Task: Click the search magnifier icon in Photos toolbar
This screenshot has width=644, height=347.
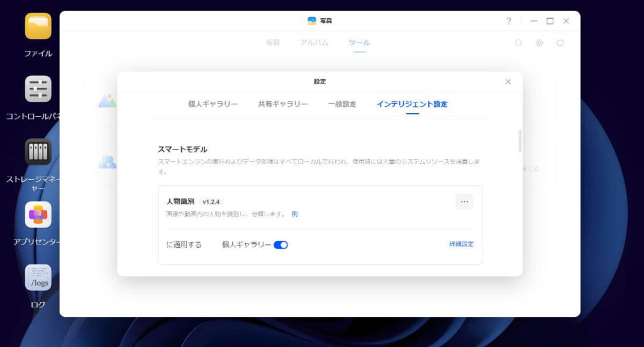Action: 518,43
